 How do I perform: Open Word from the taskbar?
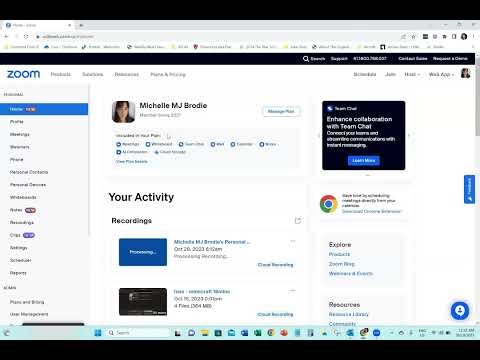244,333
